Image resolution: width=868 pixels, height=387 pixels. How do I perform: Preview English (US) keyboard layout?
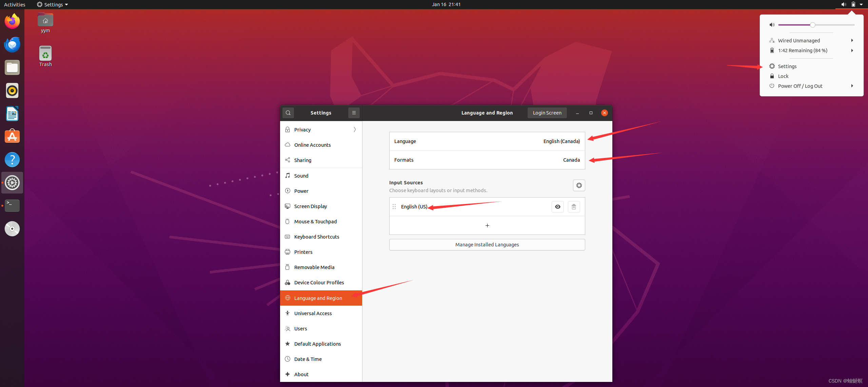click(x=557, y=207)
